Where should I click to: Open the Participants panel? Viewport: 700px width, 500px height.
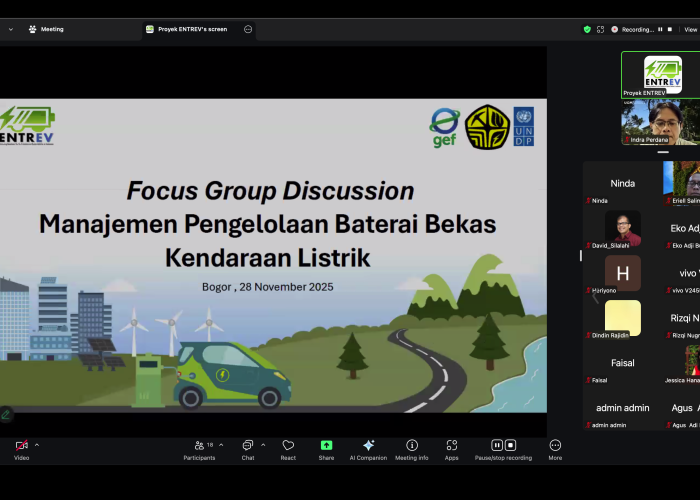199,446
